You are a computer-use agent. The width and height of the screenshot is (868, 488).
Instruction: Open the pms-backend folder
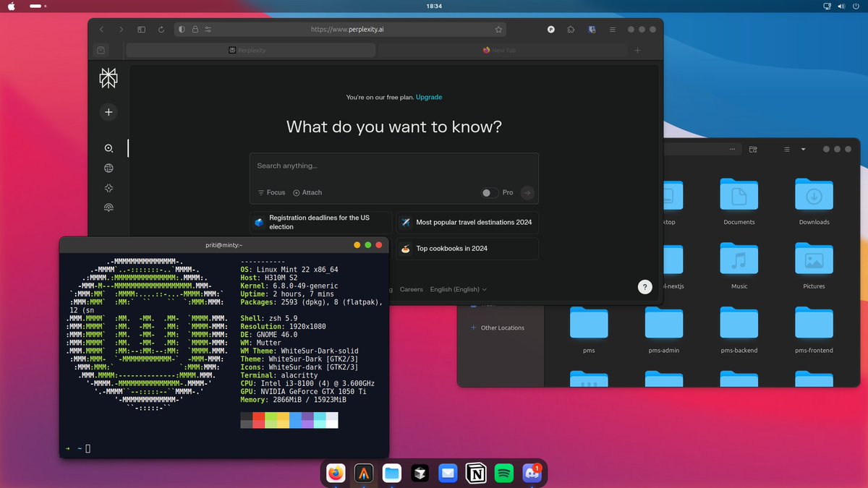tap(739, 330)
